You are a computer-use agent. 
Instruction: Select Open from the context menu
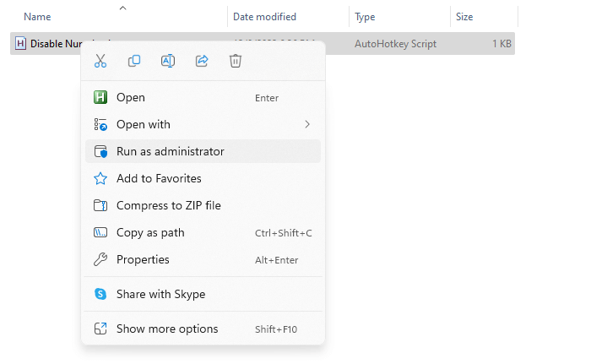(x=131, y=97)
